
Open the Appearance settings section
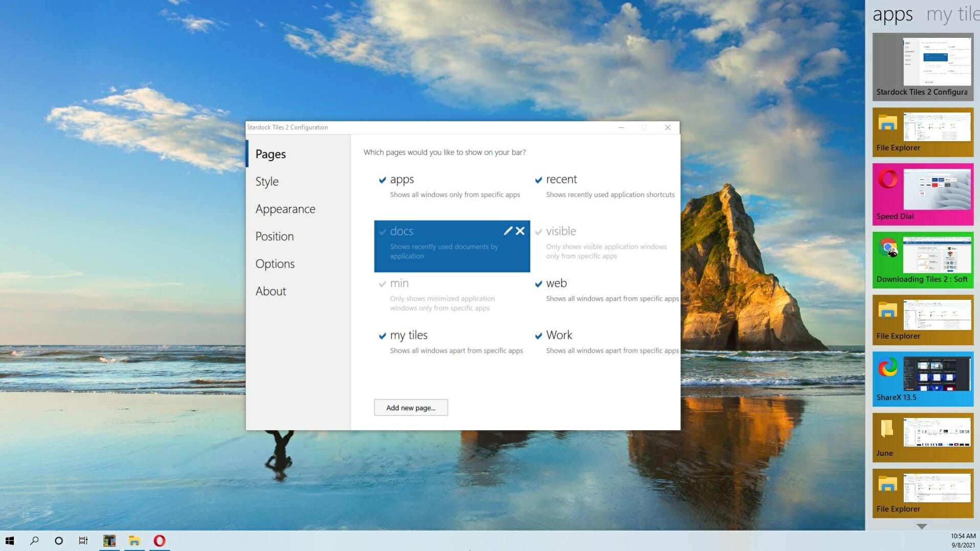tap(285, 209)
